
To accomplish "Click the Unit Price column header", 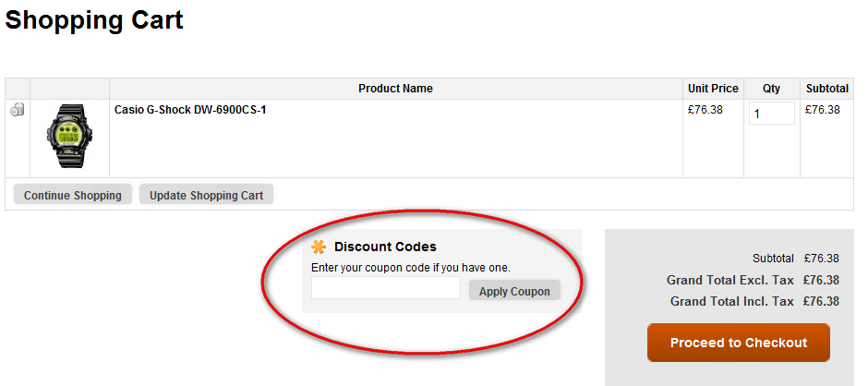I will (713, 89).
